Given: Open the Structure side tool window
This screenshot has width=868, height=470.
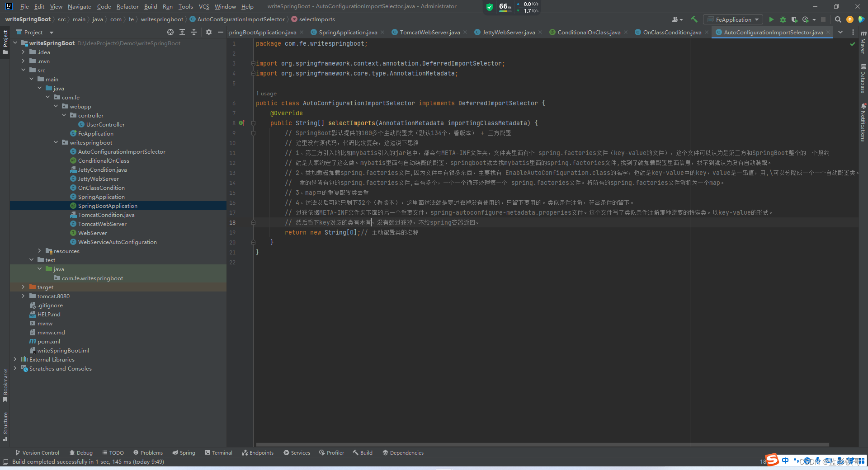Looking at the screenshot, I should [5, 426].
